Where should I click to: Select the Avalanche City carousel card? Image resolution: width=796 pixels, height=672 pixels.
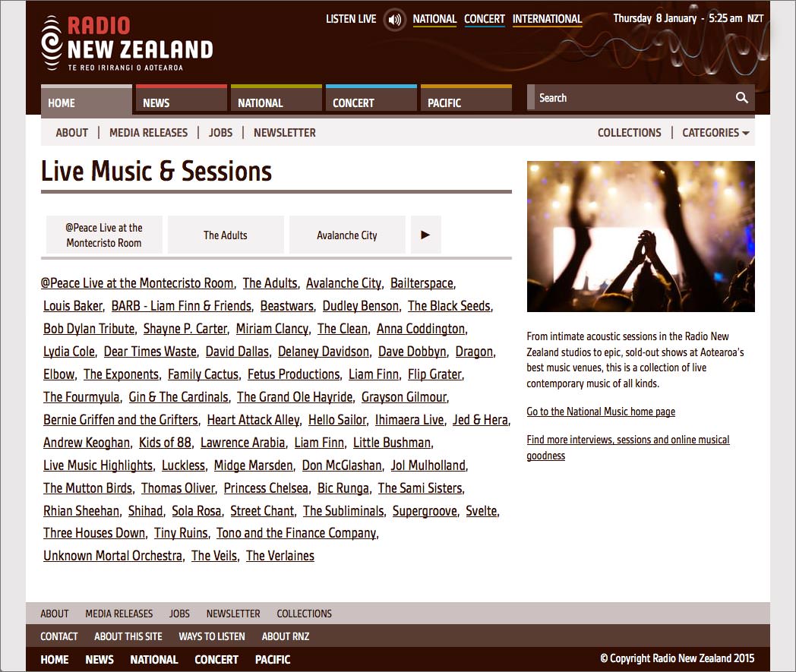tap(347, 235)
